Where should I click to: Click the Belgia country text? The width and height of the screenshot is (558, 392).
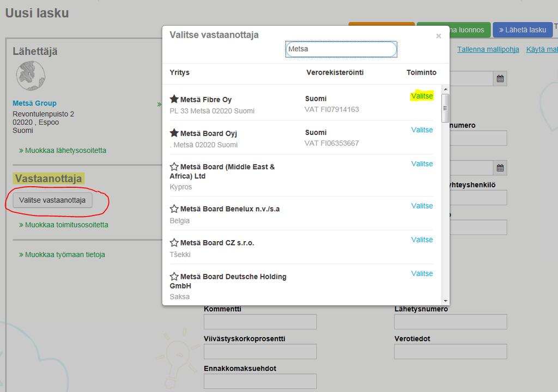pyautogui.click(x=180, y=220)
